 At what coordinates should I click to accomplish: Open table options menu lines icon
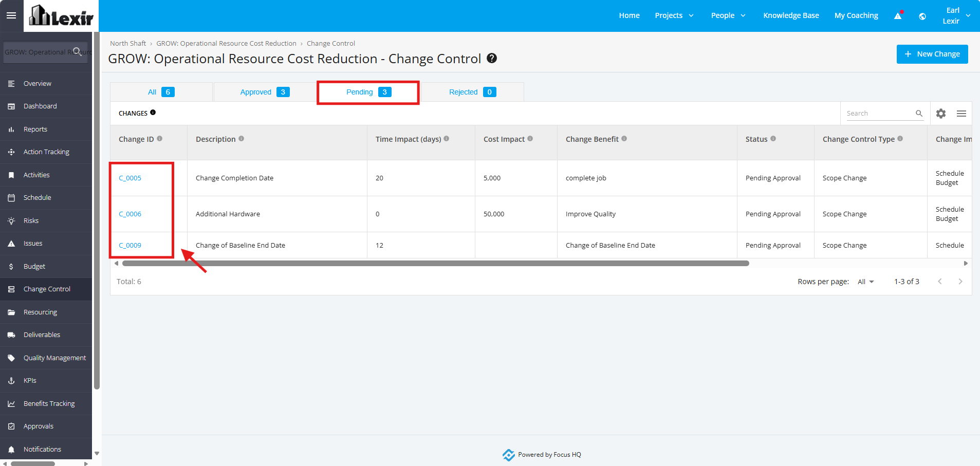point(961,114)
